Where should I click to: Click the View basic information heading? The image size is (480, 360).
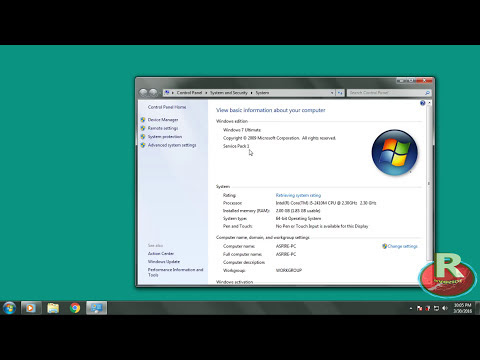pyautogui.click(x=271, y=110)
